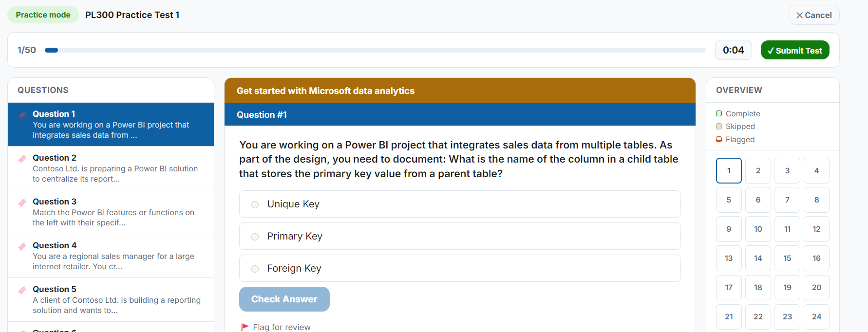868x332 pixels.
Task: Navigate to question 10 in overview
Action: pyautogui.click(x=758, y=229)
